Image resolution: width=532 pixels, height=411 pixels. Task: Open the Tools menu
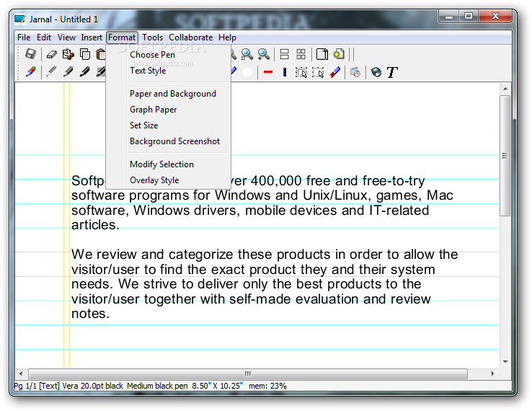tap(152, 37)
